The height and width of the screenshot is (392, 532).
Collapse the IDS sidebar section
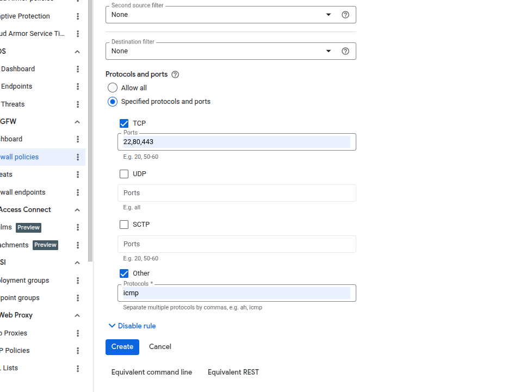[x=77, y=52]
